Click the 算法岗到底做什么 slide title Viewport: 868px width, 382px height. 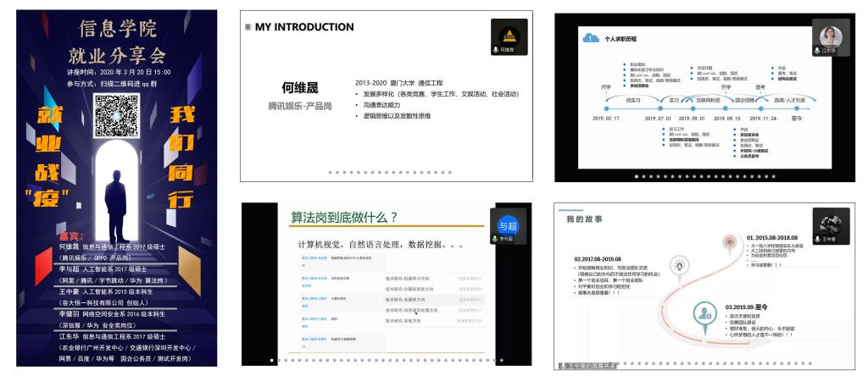click(x=344, y=217)
